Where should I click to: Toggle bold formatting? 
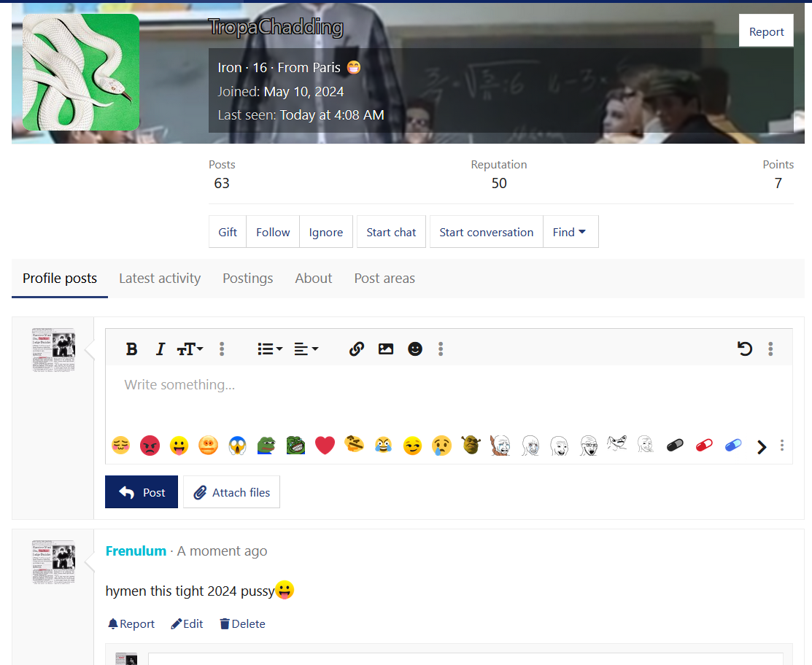(131, 349)
